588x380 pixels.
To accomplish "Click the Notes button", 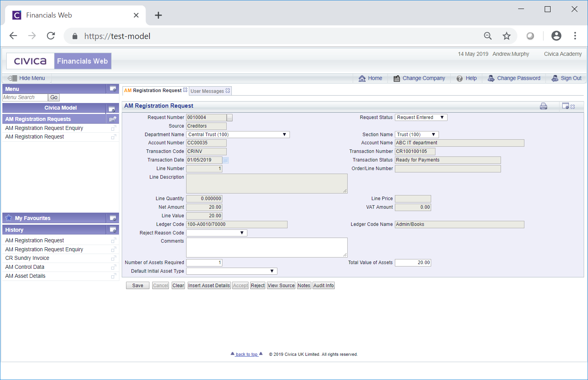I will pyautogui.click(x=304, y=286).
